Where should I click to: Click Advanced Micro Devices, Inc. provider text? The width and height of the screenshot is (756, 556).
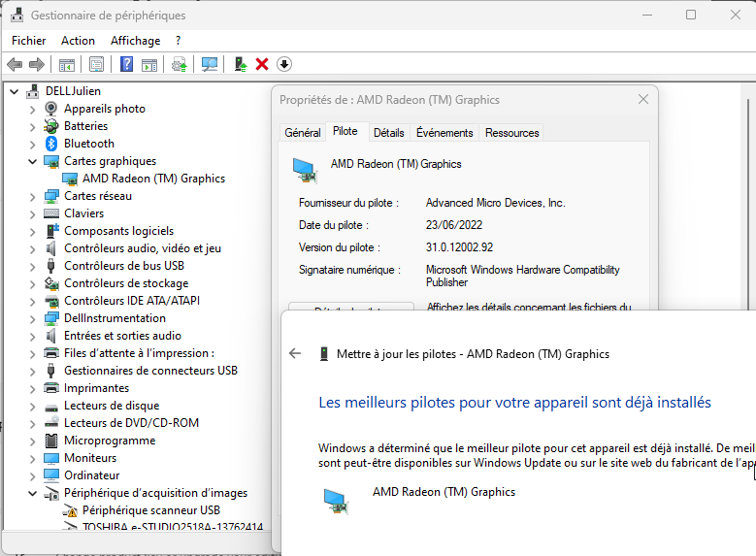pos(495,203)
